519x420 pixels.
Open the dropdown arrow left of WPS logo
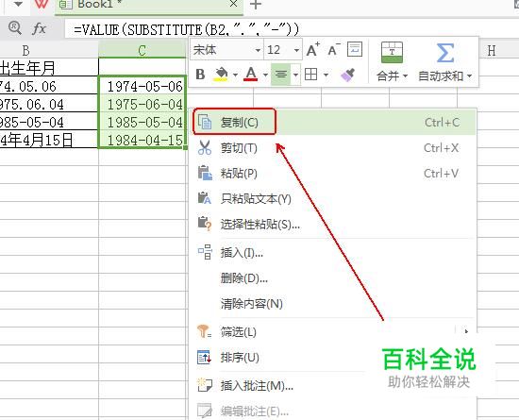[x=18, y=5]
